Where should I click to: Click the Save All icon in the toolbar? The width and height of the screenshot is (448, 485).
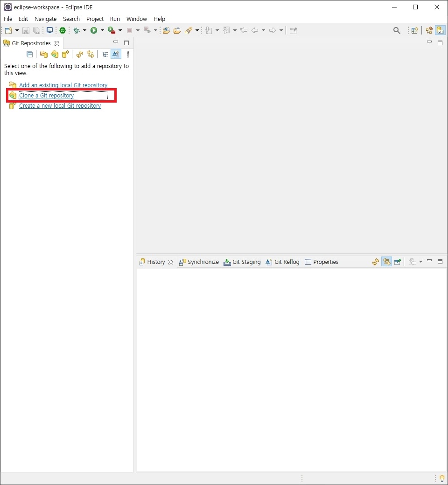click(x=36, y=30)
